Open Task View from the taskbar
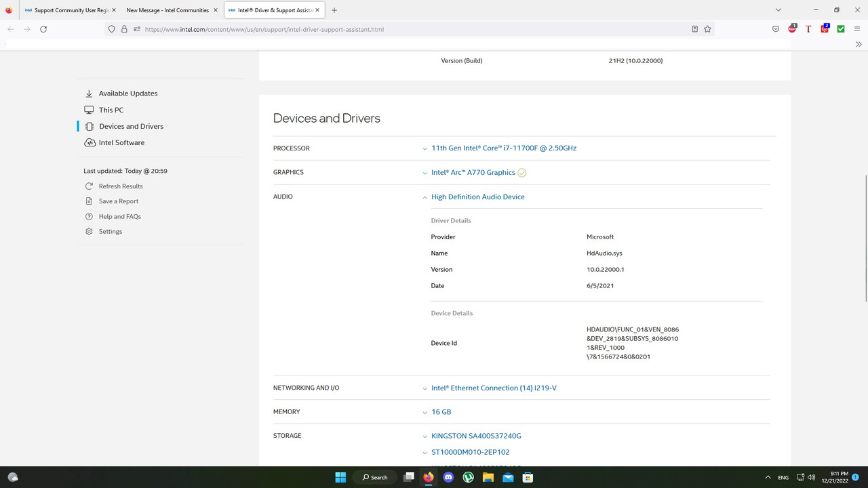868x488 pixels. pyautogui.click(x=408, y=477)
